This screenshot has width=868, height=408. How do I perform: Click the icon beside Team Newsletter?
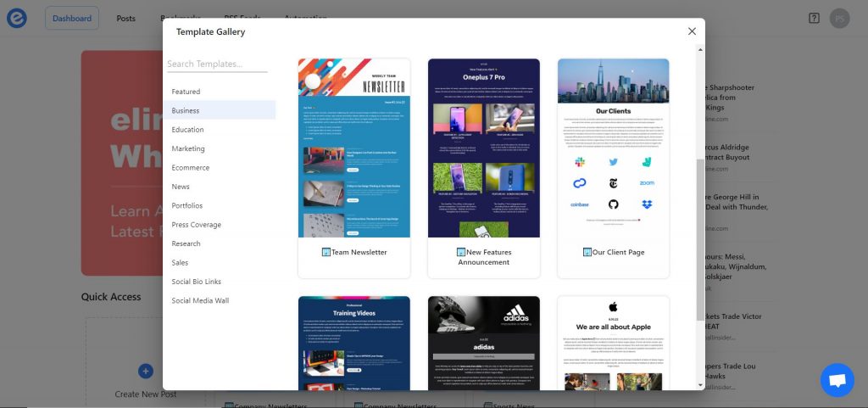click(x=326, y=253)
